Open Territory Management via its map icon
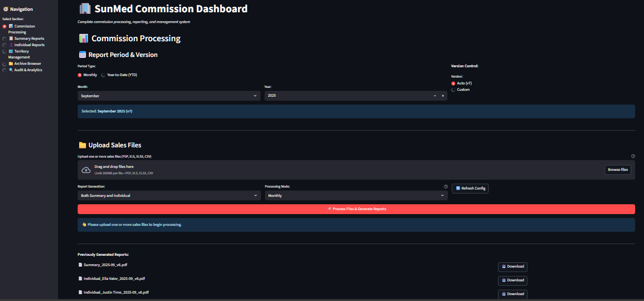Screen dimensions: 644x301 click(11, 51)
